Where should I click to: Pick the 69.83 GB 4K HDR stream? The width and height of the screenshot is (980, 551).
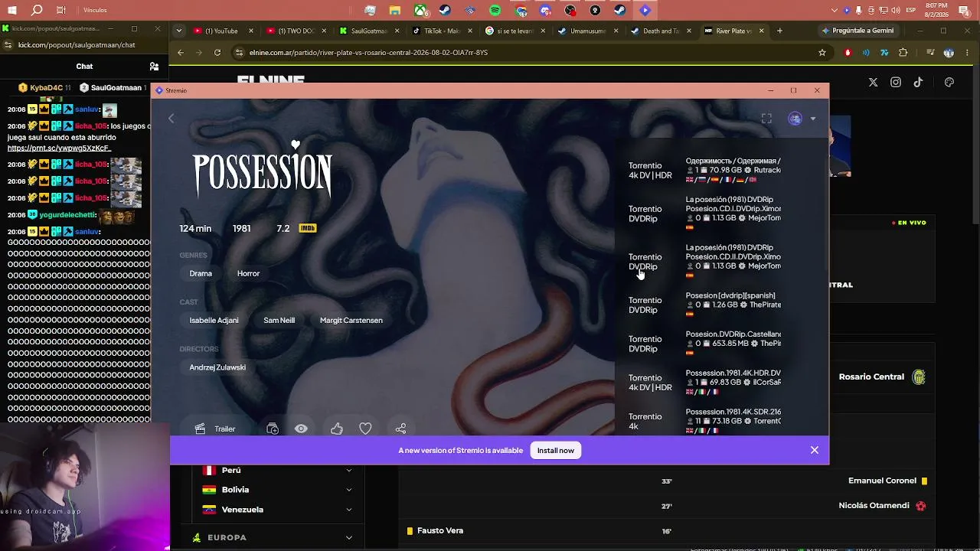point(704,382)
